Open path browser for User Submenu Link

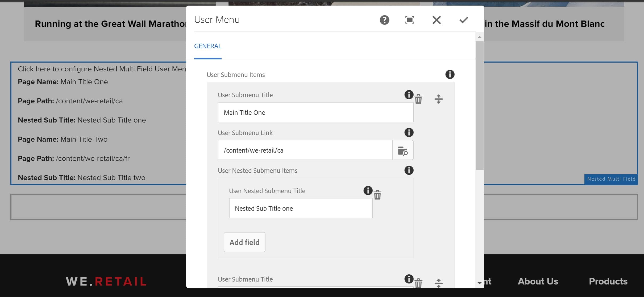pos(403,150)
